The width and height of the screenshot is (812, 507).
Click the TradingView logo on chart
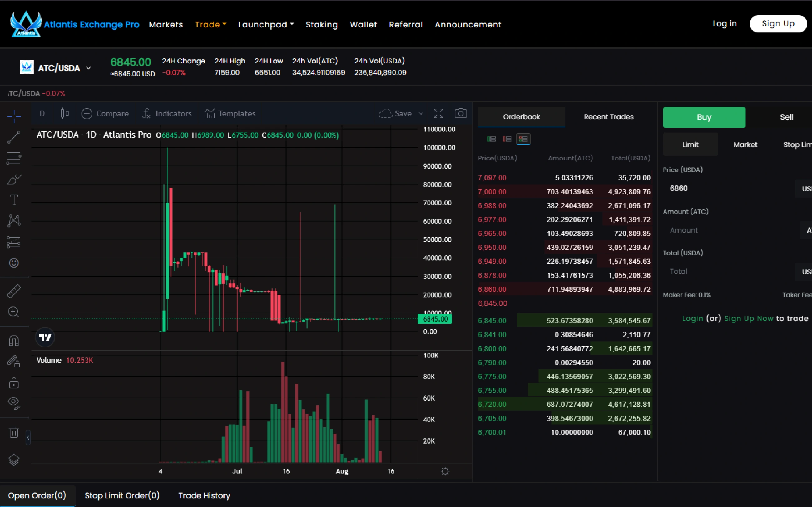pyautogui.click(x=45, y=337)
